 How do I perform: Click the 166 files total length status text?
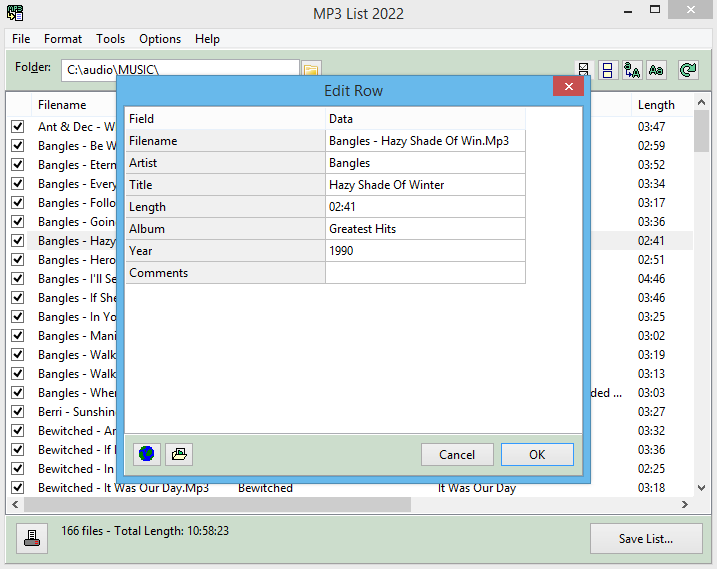pos(145,531)
